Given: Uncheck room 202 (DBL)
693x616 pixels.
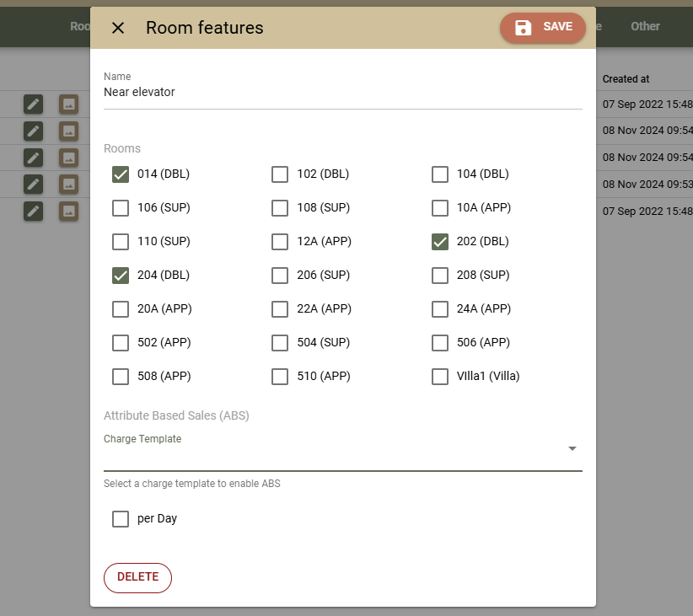Looking at the screenshot, I should point(439,241).
